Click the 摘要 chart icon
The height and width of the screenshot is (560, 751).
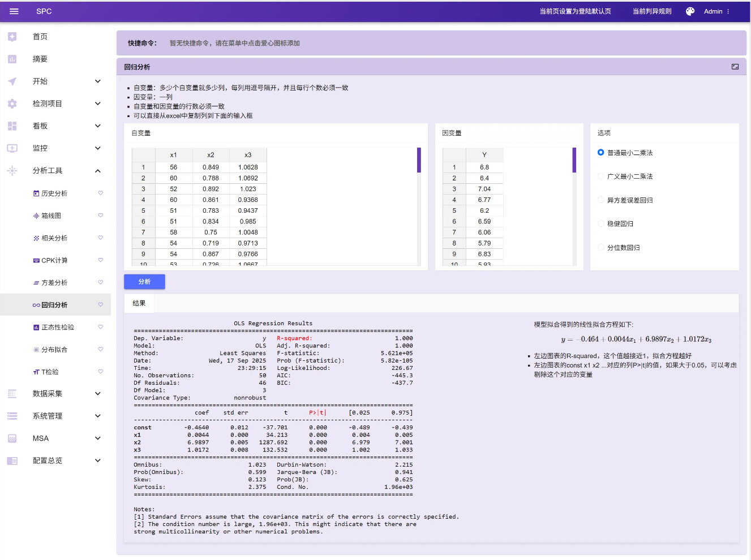coord(12,59)
